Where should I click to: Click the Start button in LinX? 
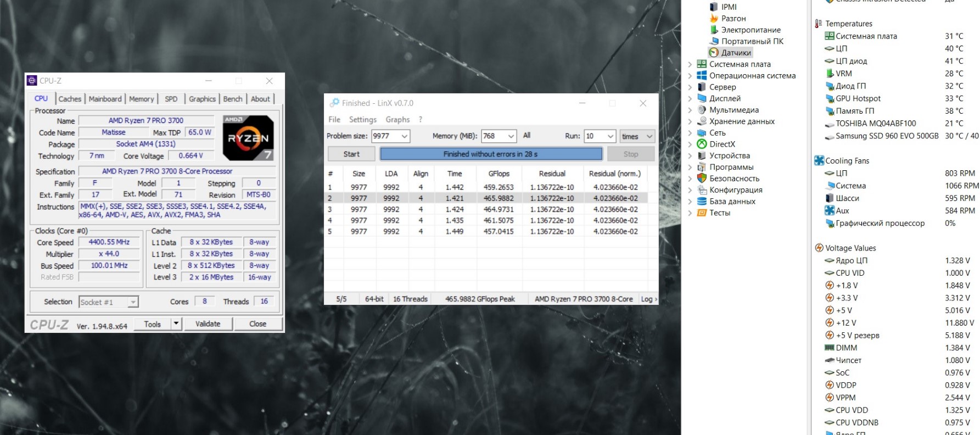click(x=351, y=154)
